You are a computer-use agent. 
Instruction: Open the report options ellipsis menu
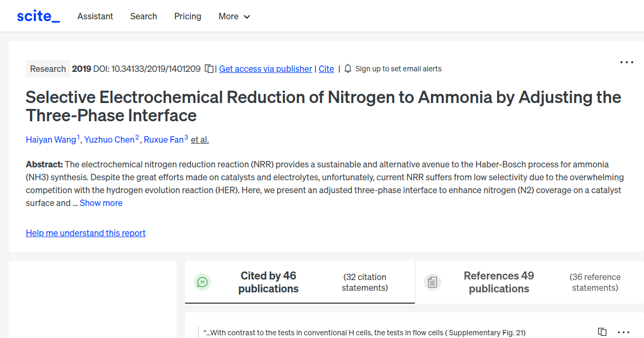[x=626, y=62]
